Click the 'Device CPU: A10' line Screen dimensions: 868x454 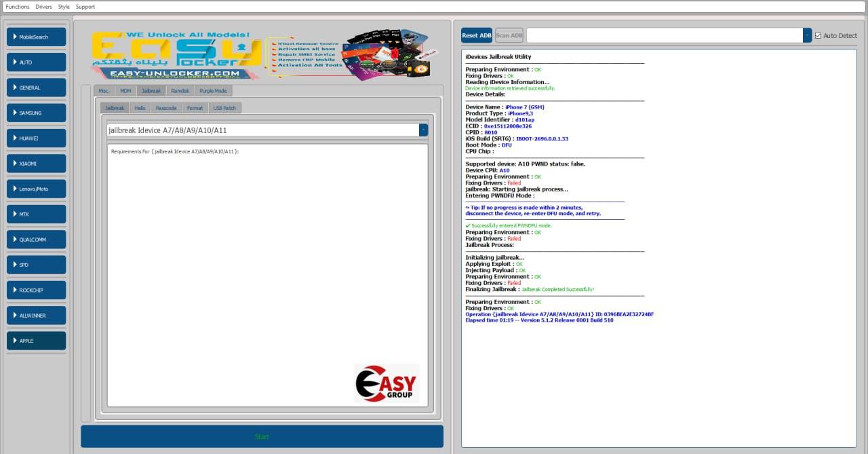coord(488,170)
